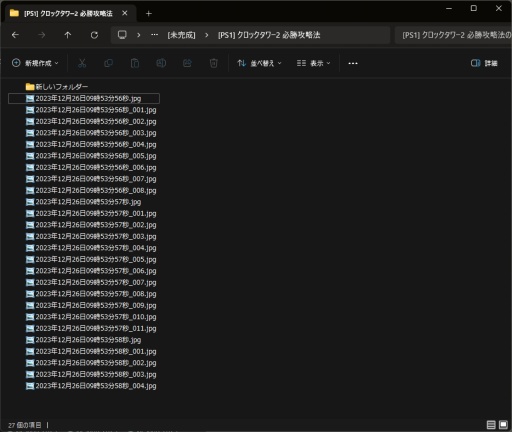512x432 pixels.
Task: Navigate up one folder level
Action: 68,35
